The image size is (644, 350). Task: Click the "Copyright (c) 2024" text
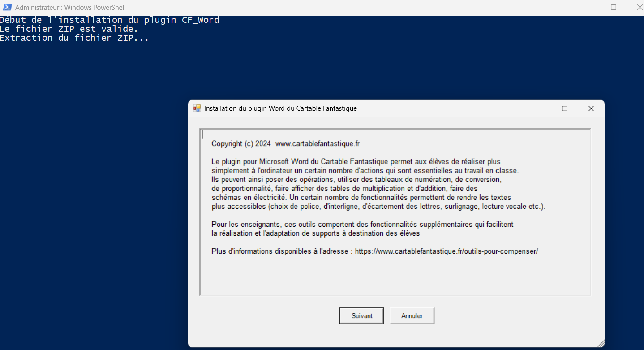click(241, 144)
